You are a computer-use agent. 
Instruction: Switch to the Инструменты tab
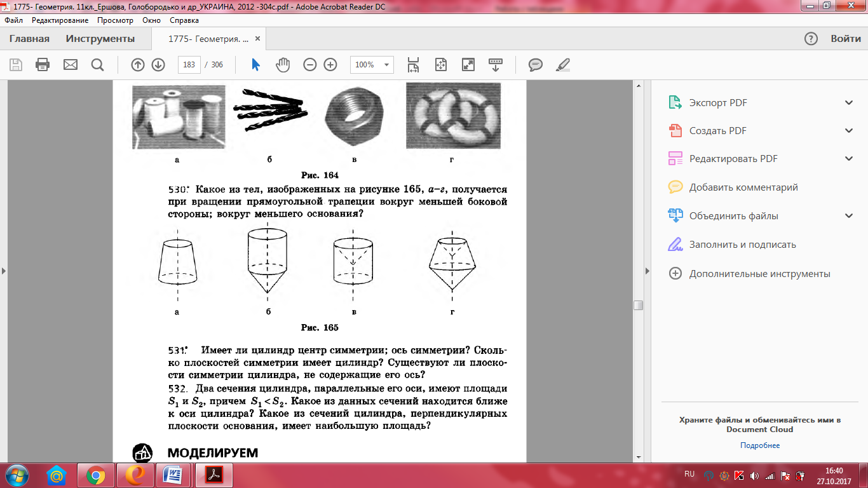tap(100, 39)
